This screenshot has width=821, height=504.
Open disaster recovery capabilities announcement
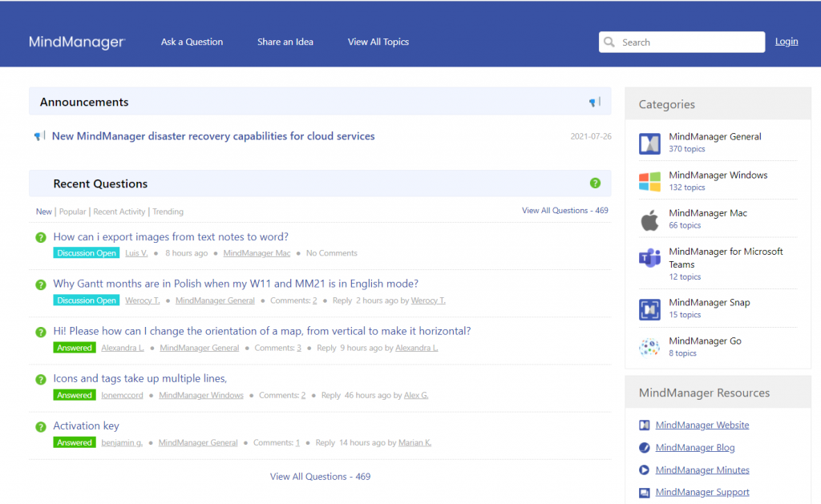[x=213, y=136]
